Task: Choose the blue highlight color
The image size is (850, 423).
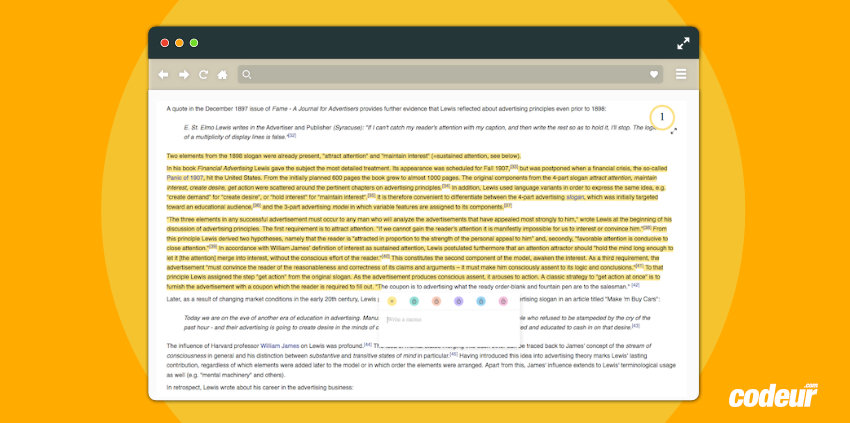Action: pos(480,300)
